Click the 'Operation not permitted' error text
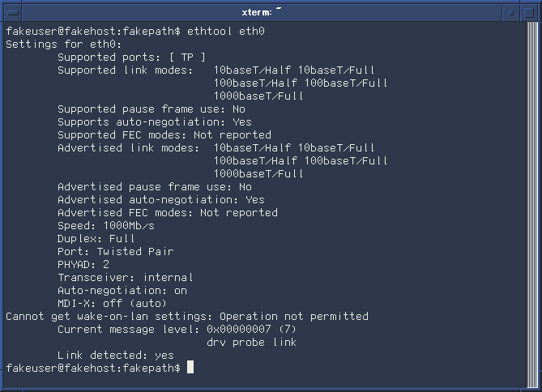Viewport: 542px width, 392px height. pos(294,317)
